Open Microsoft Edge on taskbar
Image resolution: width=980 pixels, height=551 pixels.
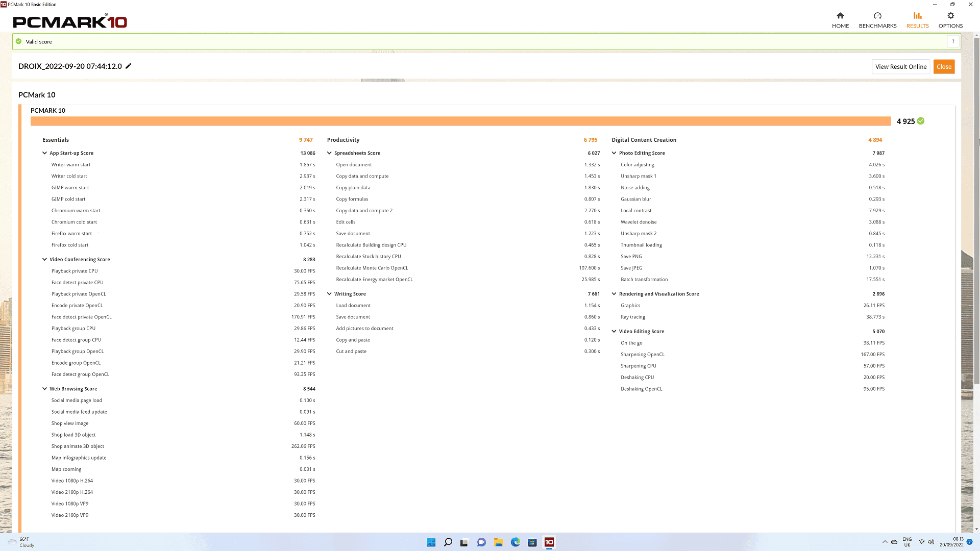[x=516, y=542]
